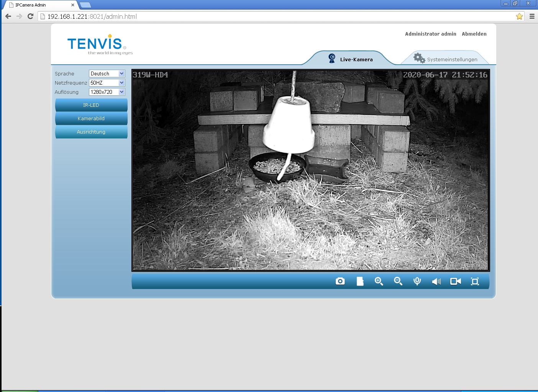Open the Auflösung 1280x720 dropdown

[x=107, y=92]
